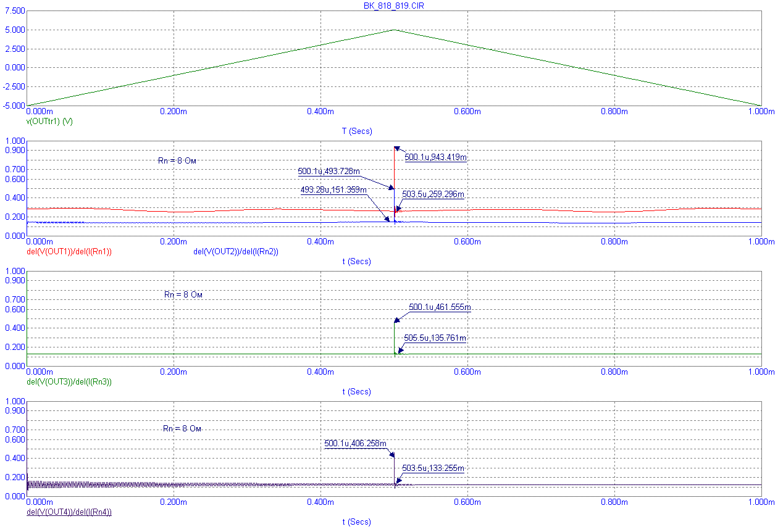
Task: Click the 503.5u,133.255m data tag
Action: coord(433,469)
